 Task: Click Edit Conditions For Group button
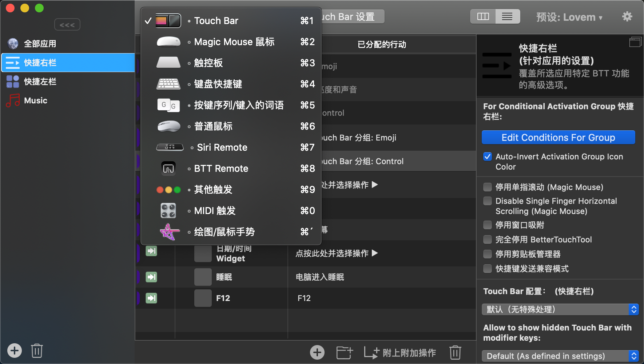558,138
